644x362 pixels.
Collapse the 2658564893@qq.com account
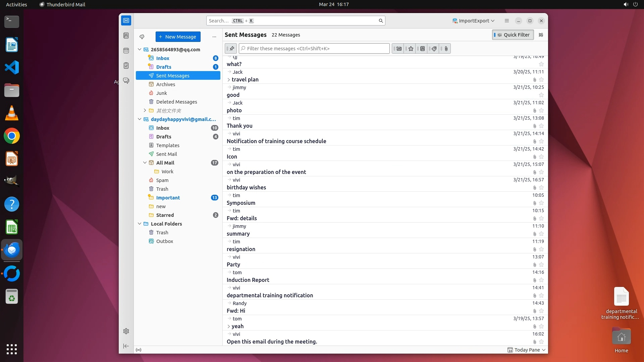[x=140, y=50]
